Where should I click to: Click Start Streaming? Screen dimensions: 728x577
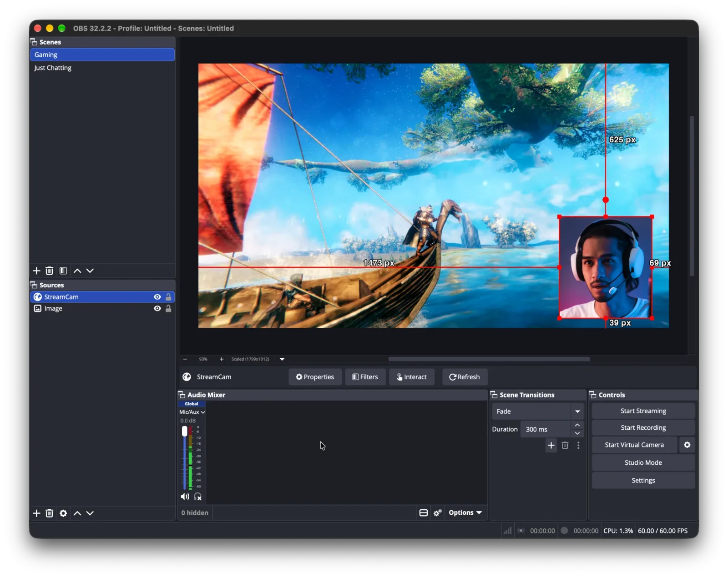coord(643,411)
